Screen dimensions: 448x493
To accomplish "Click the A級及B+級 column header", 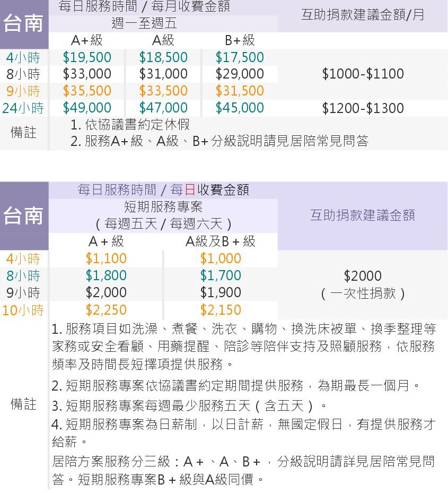I will click(x=221, y=241).
